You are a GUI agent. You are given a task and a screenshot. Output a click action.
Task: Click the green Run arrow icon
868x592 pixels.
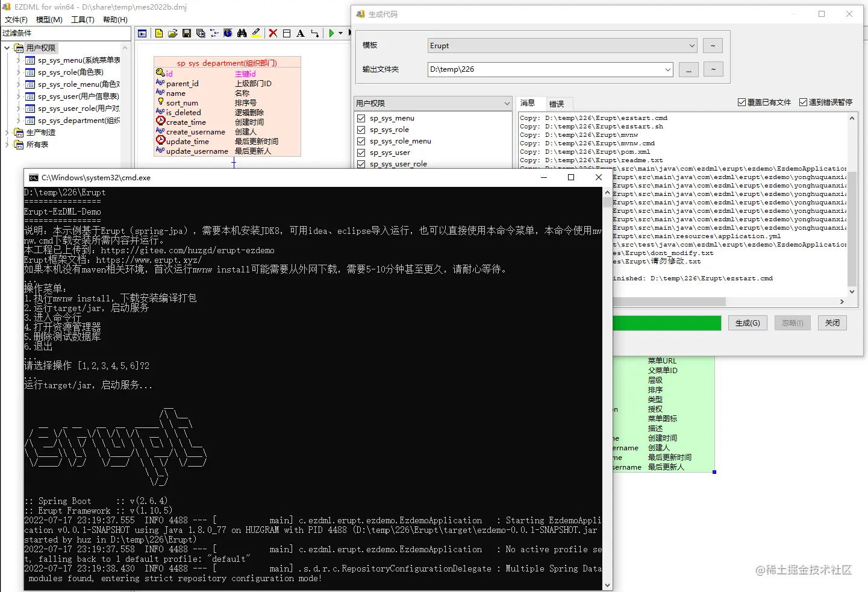[x=331, y=33]
